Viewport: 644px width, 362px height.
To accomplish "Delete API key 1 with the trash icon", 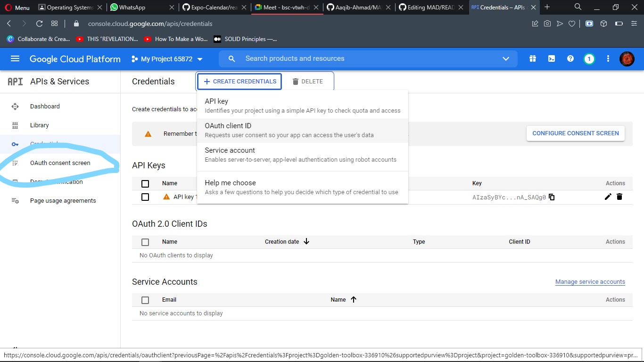I will 619,197.
